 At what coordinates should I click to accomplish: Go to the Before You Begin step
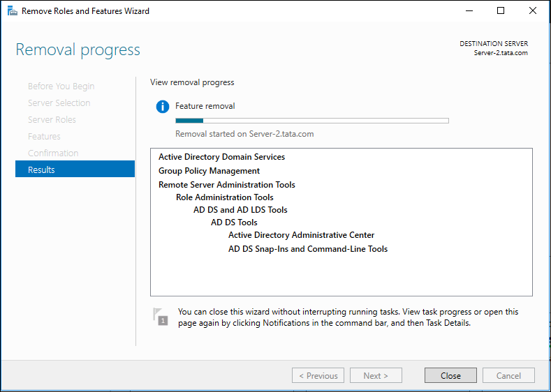[61, 86]
